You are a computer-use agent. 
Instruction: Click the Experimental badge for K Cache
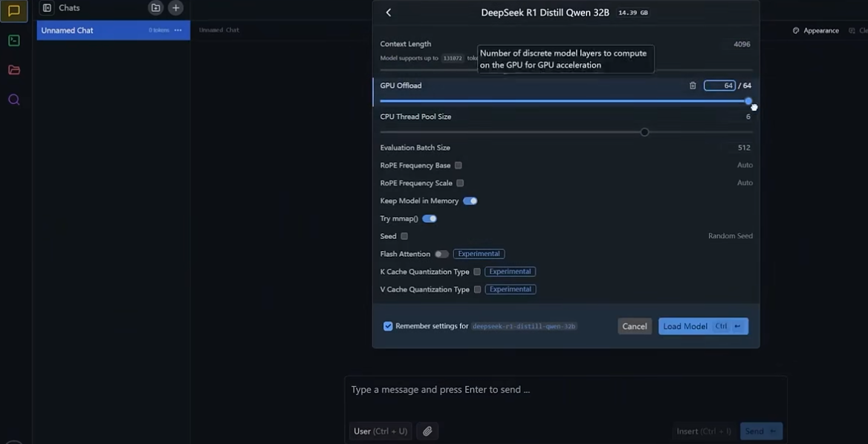(x=510, y=272)
